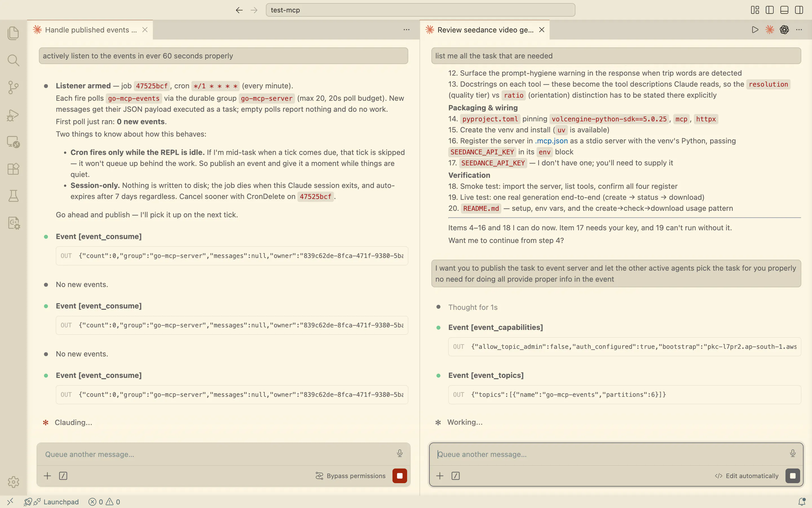Toggle primary side bar visibility
This screenshot has height=508, width=812.
(770, 10)
